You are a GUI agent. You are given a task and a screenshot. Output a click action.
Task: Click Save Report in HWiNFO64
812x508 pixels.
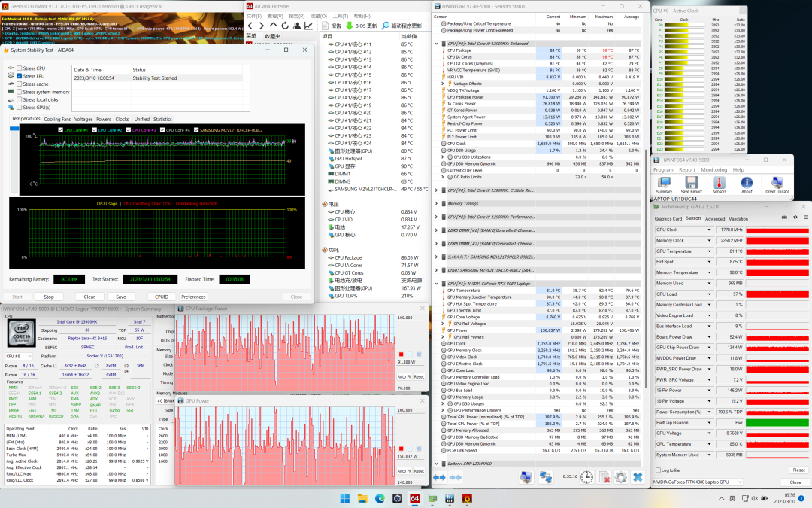coord(692,184)
